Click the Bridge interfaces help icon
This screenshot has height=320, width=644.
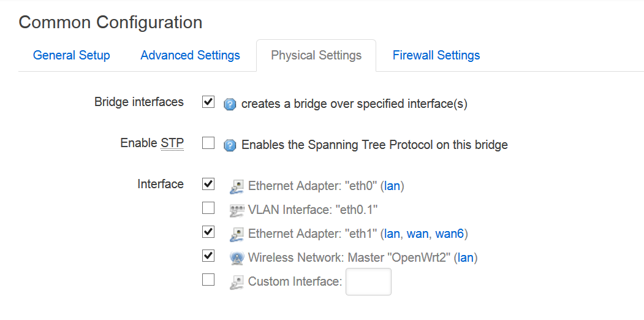230,105
